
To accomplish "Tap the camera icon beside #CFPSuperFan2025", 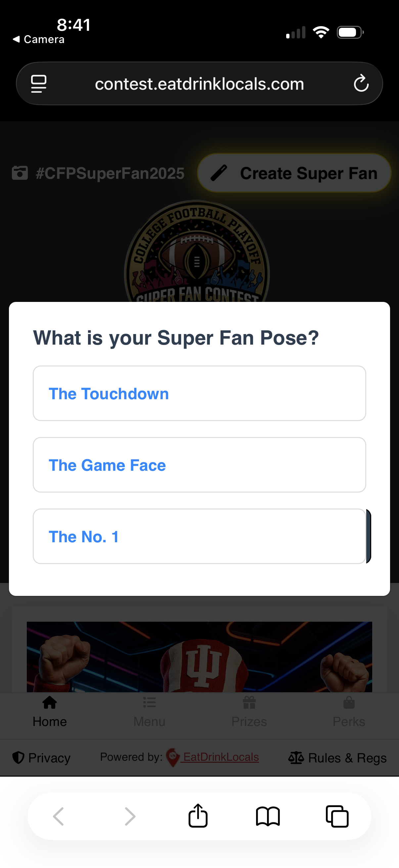I will click(20, 173).
